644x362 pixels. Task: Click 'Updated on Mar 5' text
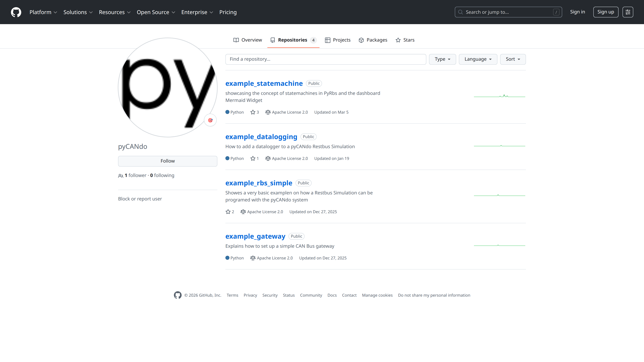pyautogui.click(x=331, y=112)
